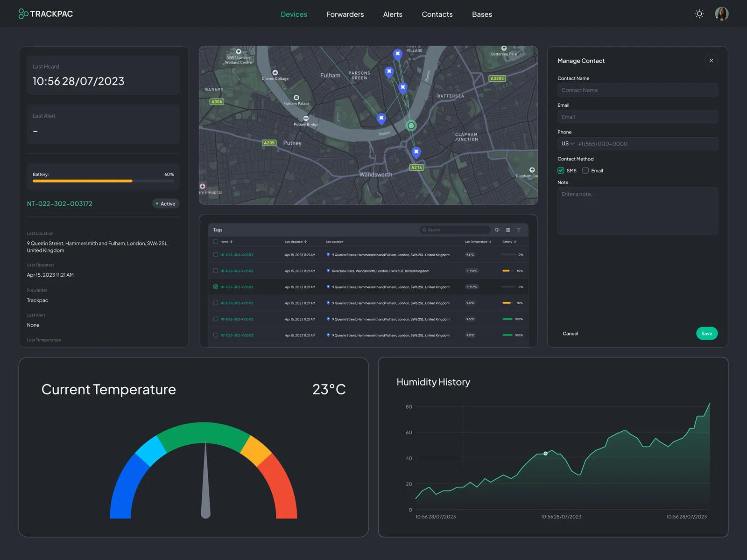
Task: Toggle the select-all checkbox in Tags header
Action: pos(216,242)
